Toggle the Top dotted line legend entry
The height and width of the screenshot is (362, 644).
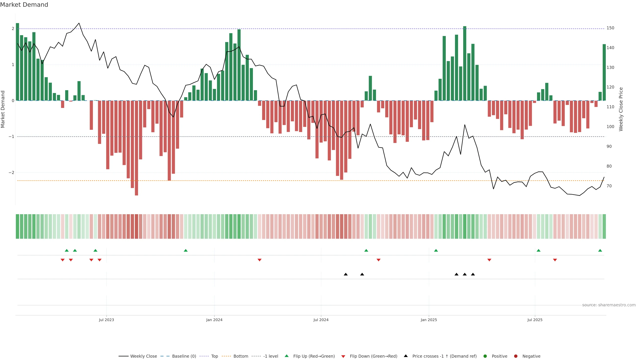214,356
